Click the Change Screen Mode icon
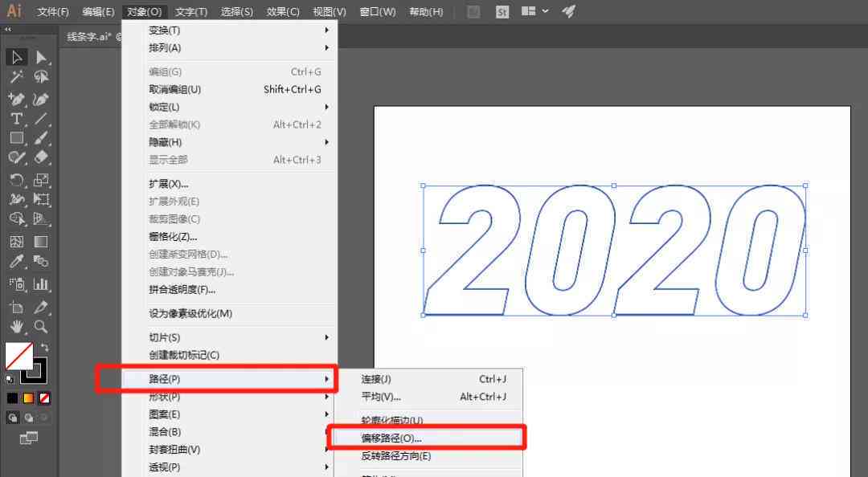The height and width of the screenshot is (477, 868). (x=29, y=438)
